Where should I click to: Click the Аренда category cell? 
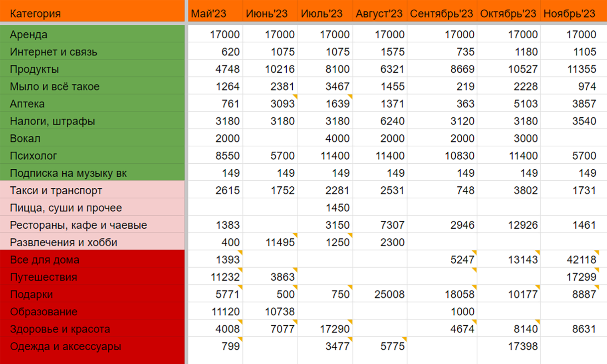click(x=92, y=34)
